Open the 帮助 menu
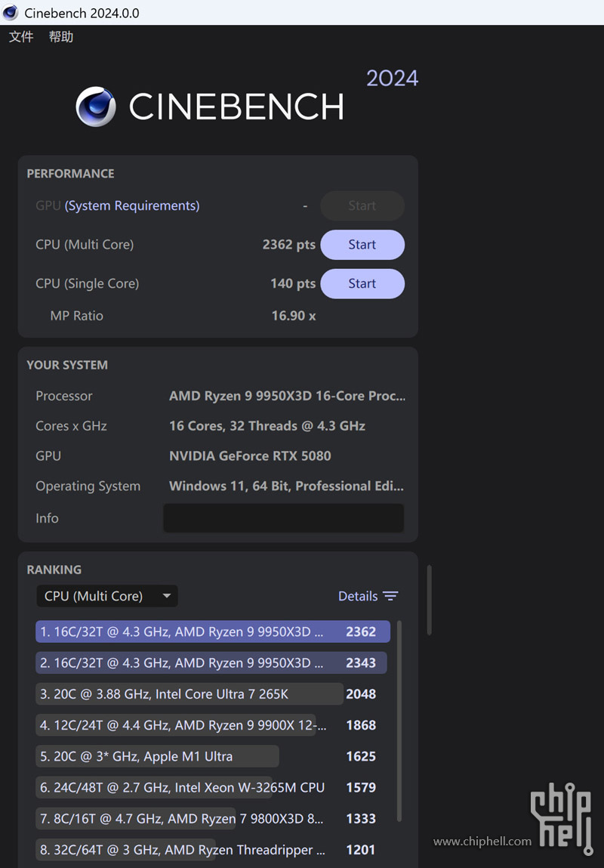Screen dimensions: 604x868 [61, 37]
